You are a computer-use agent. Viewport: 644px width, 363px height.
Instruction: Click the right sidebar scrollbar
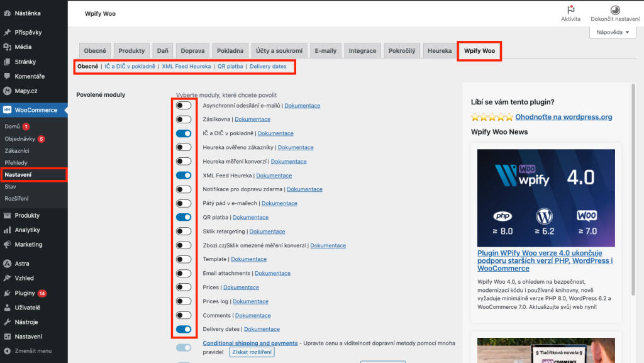pos(633,189)
